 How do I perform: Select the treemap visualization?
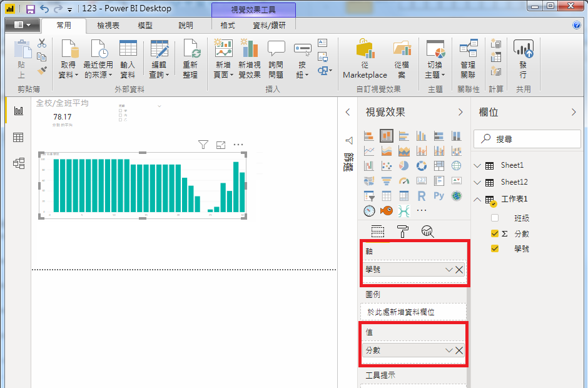[x=438, y=165]
